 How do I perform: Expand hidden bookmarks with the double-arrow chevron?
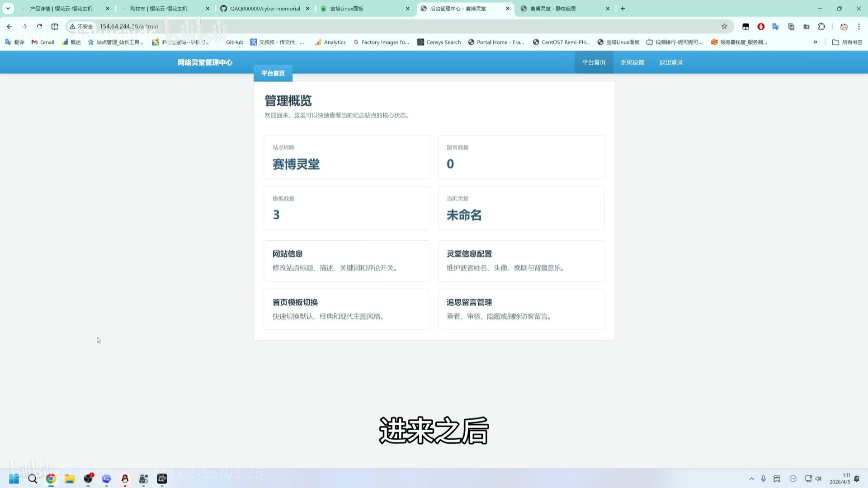tap(816, 42)
